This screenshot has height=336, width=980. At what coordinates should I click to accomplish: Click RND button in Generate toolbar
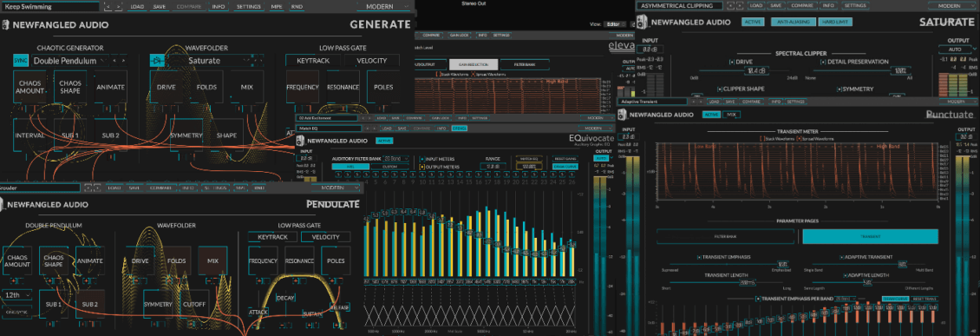coord(297,7)
